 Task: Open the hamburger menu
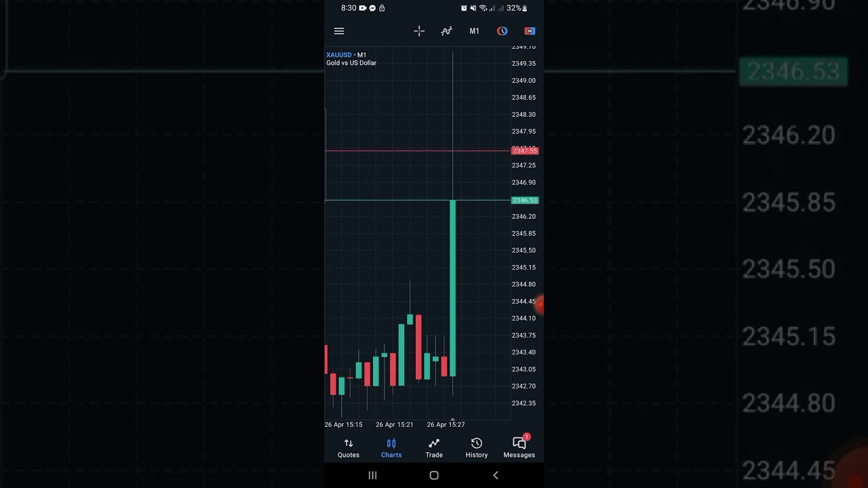(x=339, y=31)
